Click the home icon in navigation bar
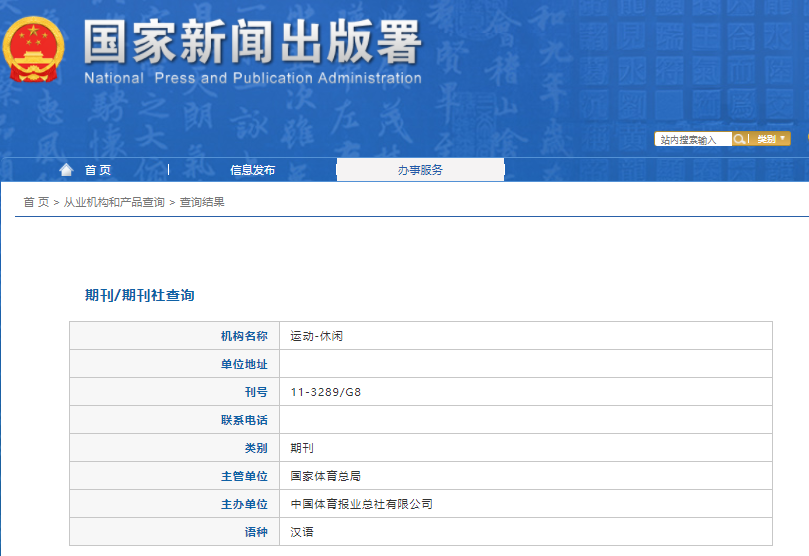This screenshot has height=556, width=809. point(66,170)
